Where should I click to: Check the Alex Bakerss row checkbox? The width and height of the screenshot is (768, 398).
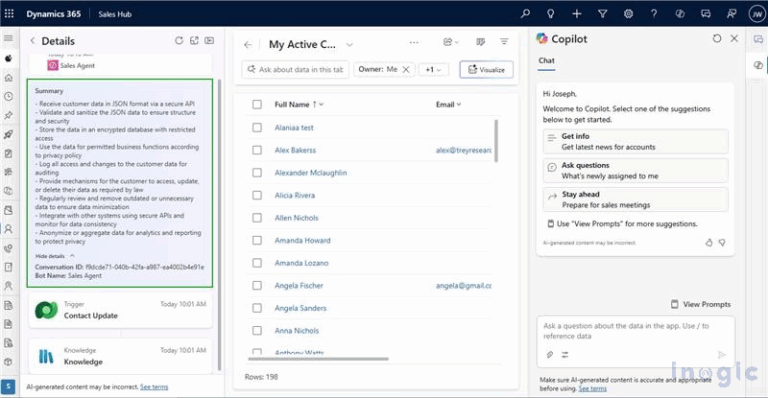click(257, 150)
